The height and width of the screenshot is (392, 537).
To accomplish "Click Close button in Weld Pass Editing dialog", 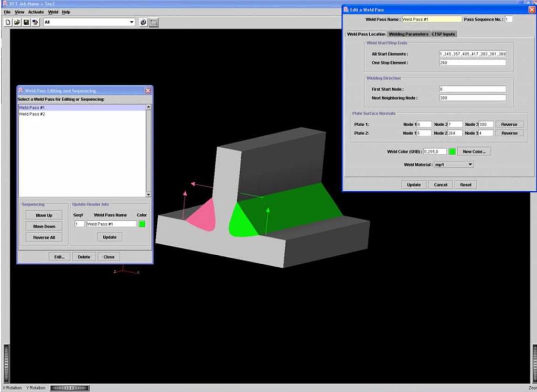I will click(x=109, y=257).
